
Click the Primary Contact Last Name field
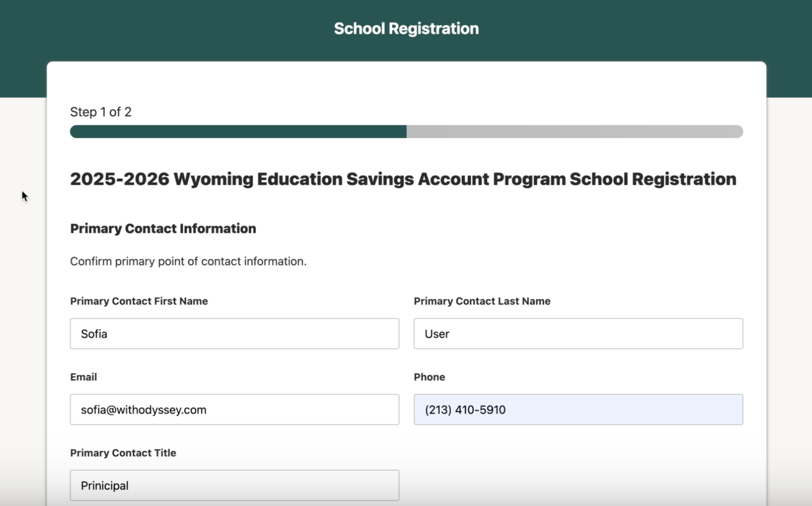(578, 333)
